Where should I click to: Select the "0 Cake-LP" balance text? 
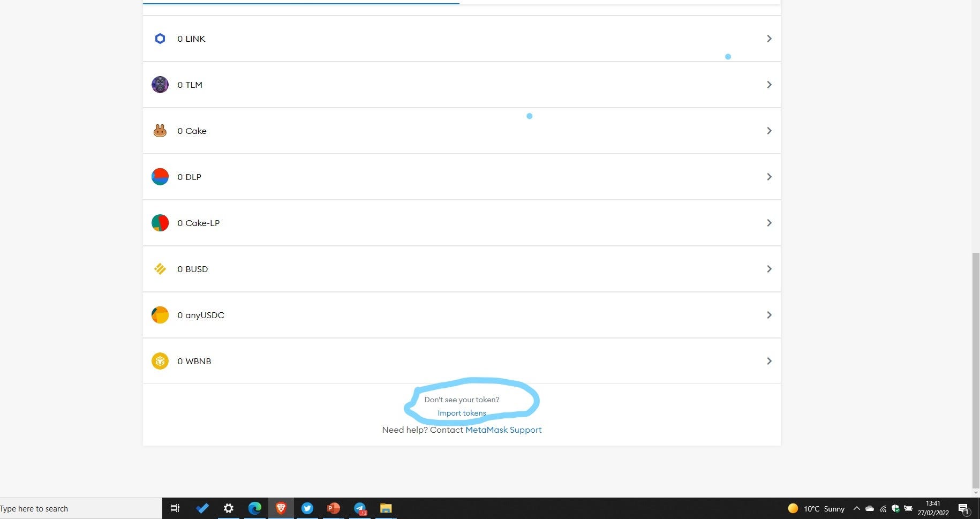tap(198, 223)
